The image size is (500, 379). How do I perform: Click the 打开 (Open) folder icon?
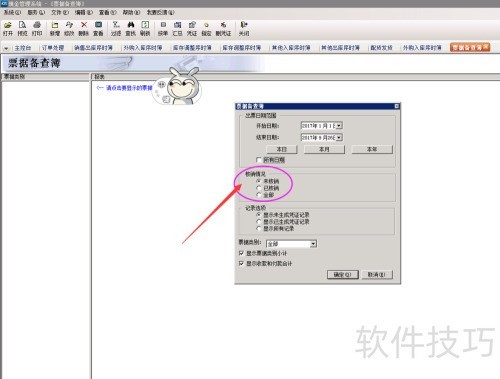pyautogui.click(x=8, y=25)
